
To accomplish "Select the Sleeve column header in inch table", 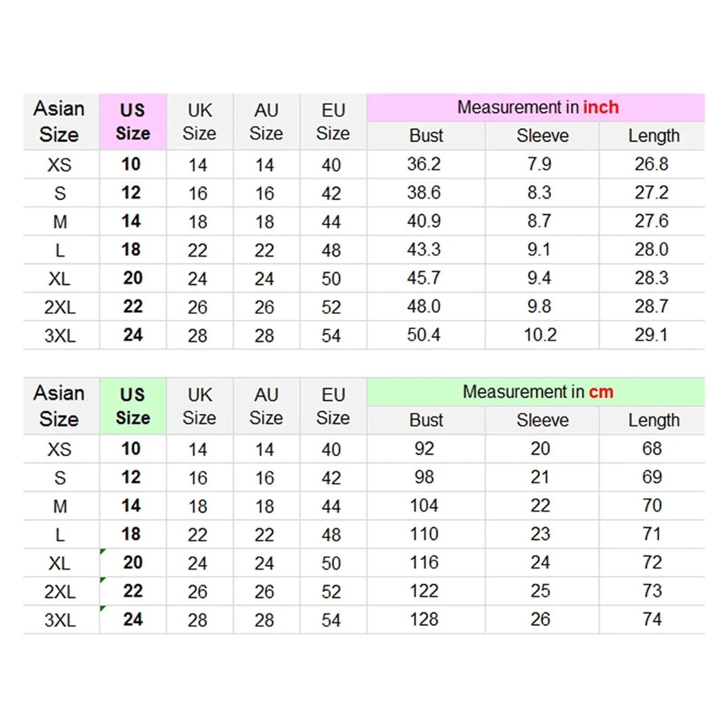I will [x=542, y=136].
